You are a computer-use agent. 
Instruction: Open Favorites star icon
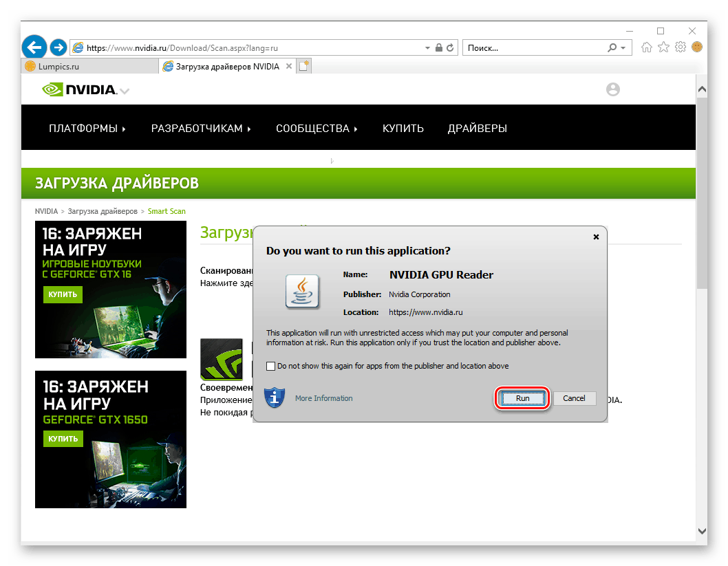point(663,47)
